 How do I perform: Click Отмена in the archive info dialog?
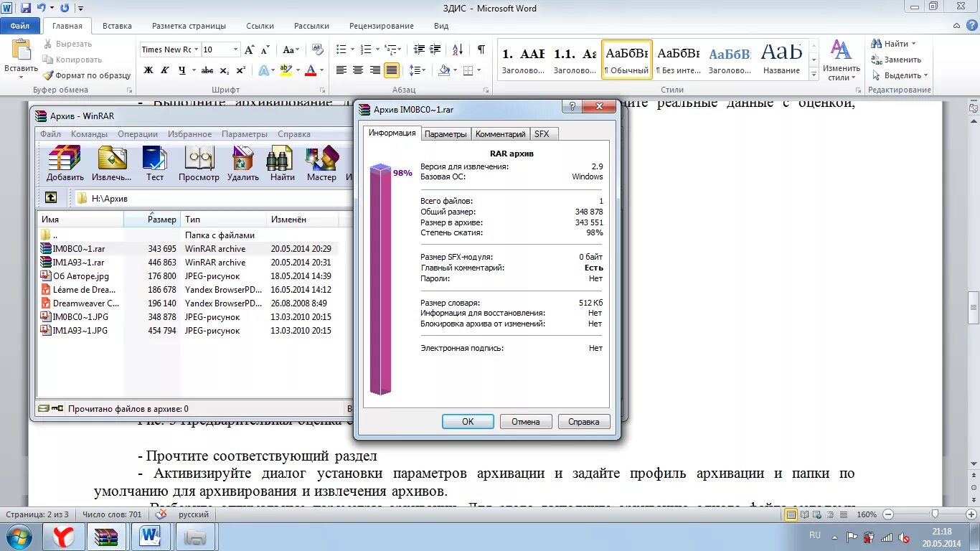[526, 422]
